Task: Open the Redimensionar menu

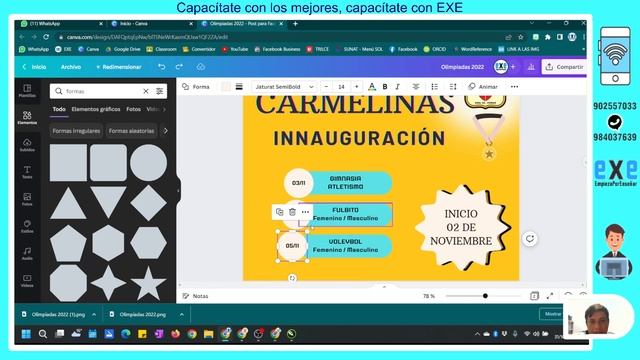Action: [x=119, y=67]
